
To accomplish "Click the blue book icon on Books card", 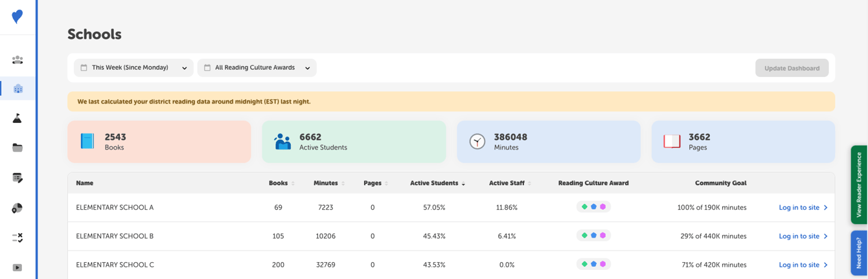I will coord(87,141).
